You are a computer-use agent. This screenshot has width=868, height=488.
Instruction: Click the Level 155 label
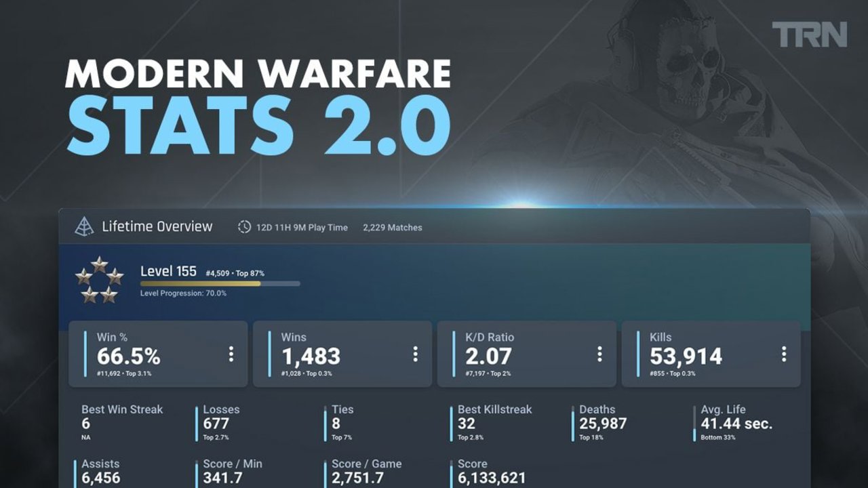[x=168, y=271]
